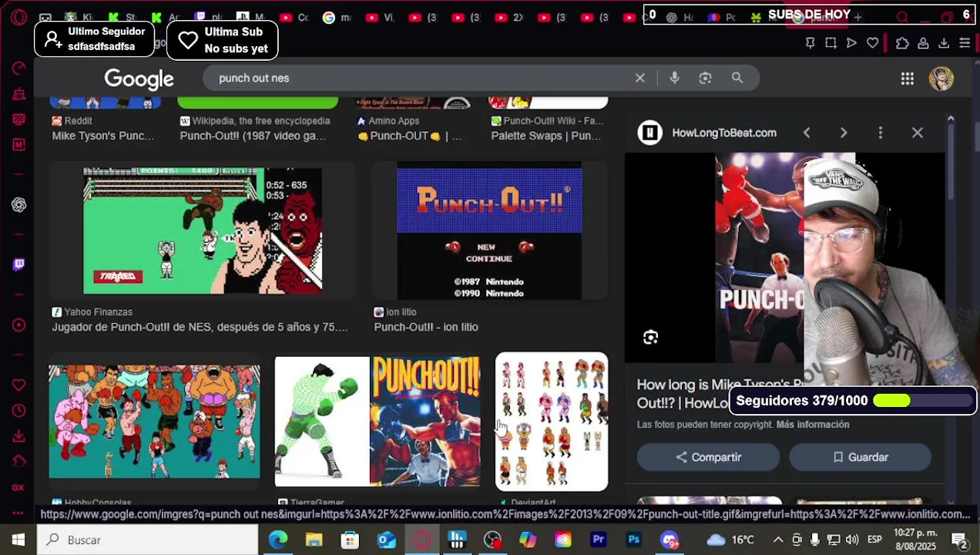Open the system volume speaker icon
This screenshot has height=555, width=980.
852,540
